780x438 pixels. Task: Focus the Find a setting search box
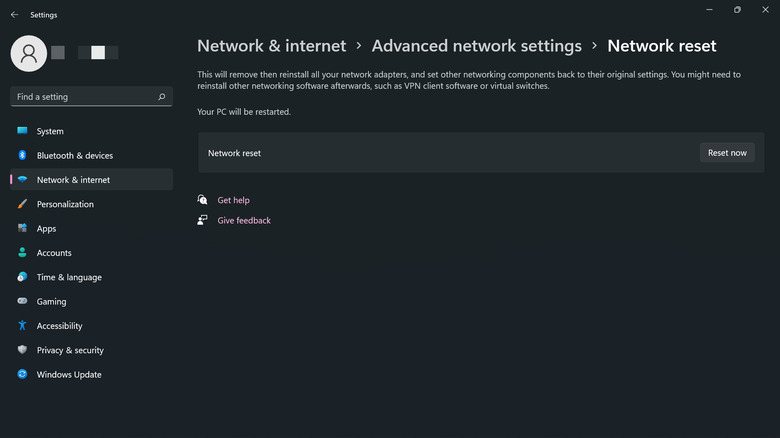tap(84, 97)
